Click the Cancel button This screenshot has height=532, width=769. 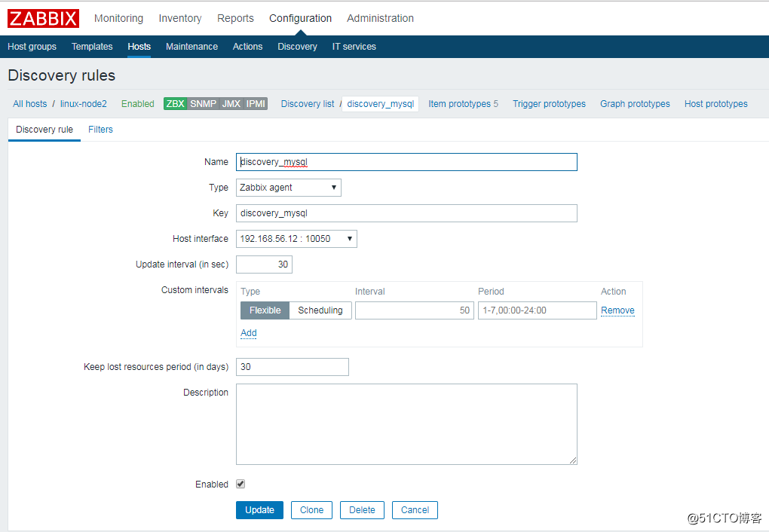(415, 510)
